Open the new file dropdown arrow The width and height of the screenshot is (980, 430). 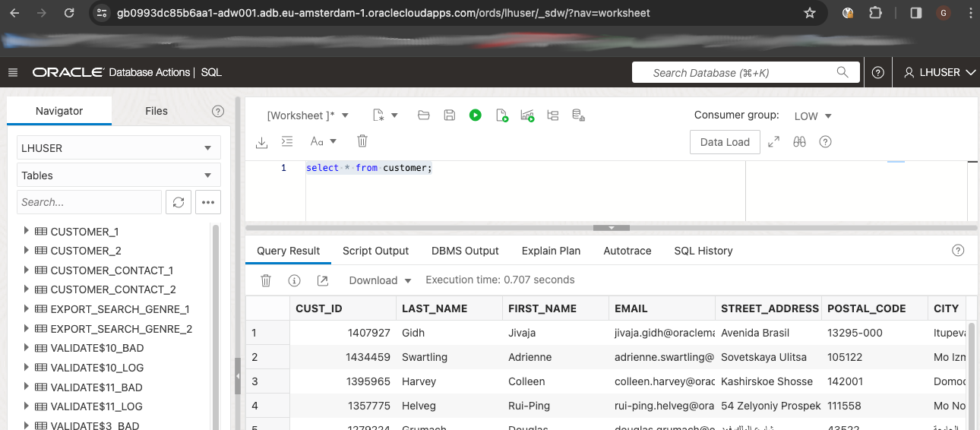coord(394,116)
